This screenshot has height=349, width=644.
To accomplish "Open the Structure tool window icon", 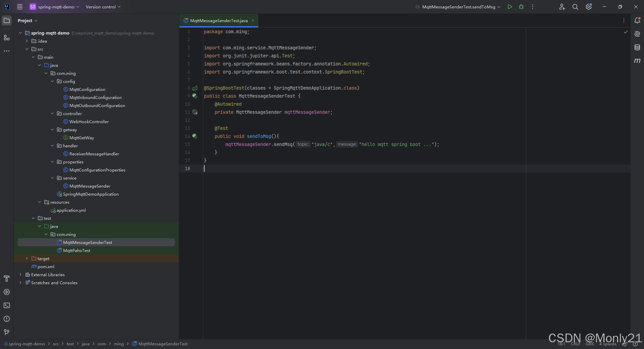I will click(x=7, y=38).
